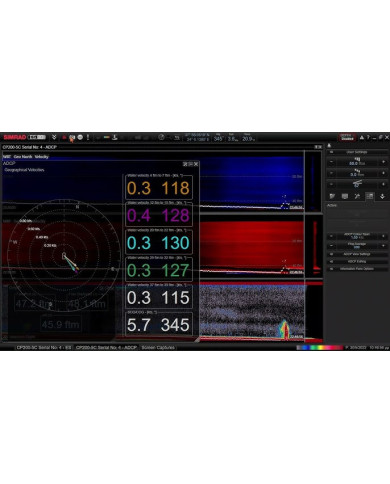Viewport: 390px width, 484px height.
Task: Open the Screen Captures tab
Action: (x=158, y=347)
